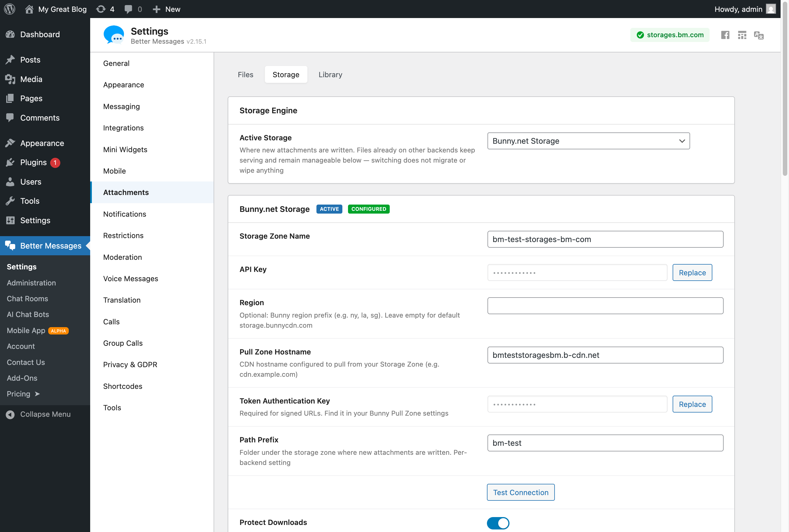This screenshot has width=789, height=532.
Task: Open the Shortcodes settings section
Action: 152,386
